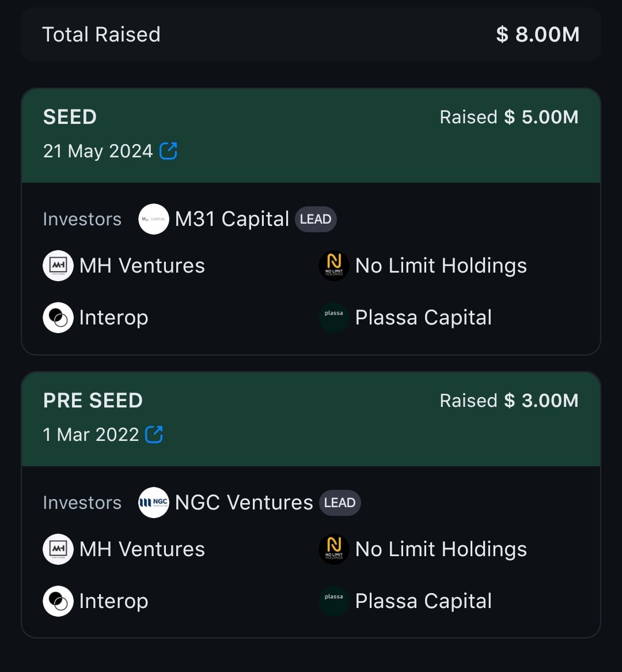
Task: Open the Pre Seed round Plassa Capital name
Action: (423, 601)
